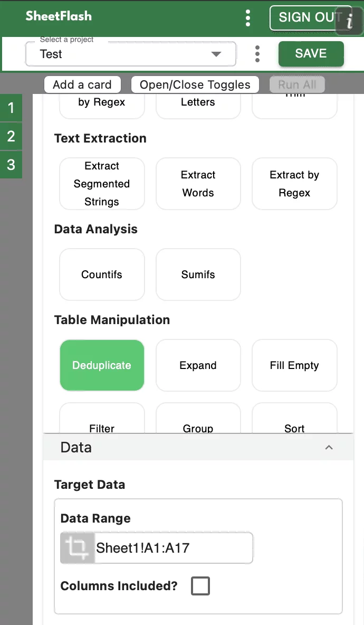Jump to card 2 tab
Screen dimensions: 364x625
pyautogui.click(x=11, y=137)
